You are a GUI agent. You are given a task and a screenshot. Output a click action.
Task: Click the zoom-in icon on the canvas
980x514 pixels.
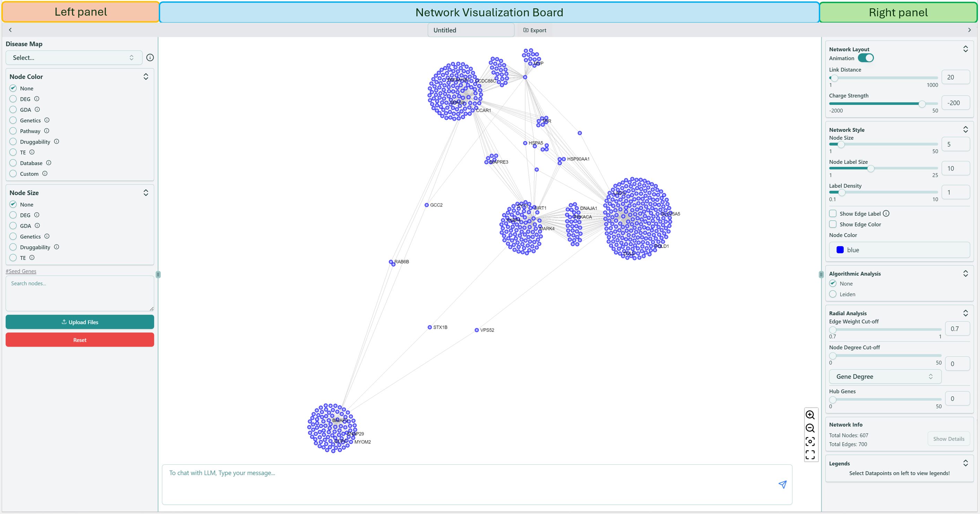pos(811,415)
